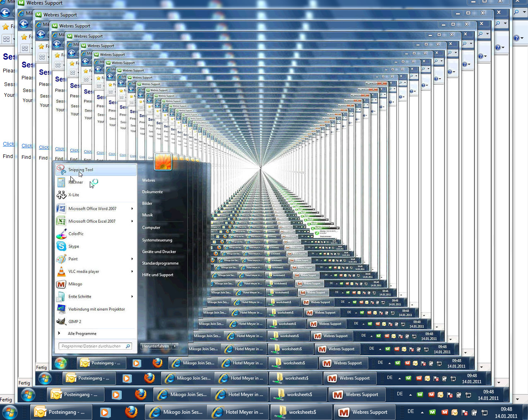The height and width of the screenshot is (420, 528).
Task: Click Show desktop strip in bottom-most taskbar
Action: point(525,412)
